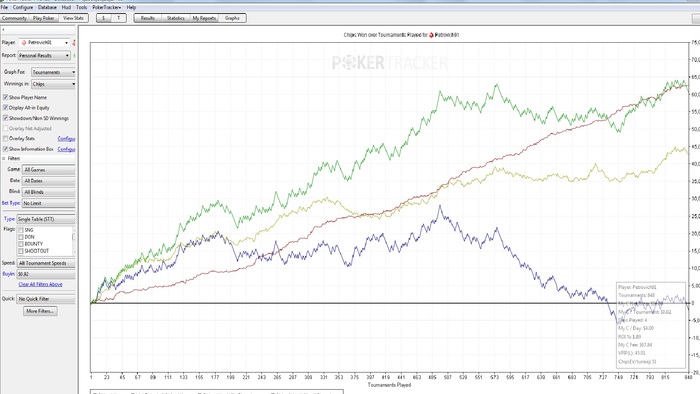Check the BOUNTY flag
The width and height of the screenshot is (700, 394).
click(21, 244)
